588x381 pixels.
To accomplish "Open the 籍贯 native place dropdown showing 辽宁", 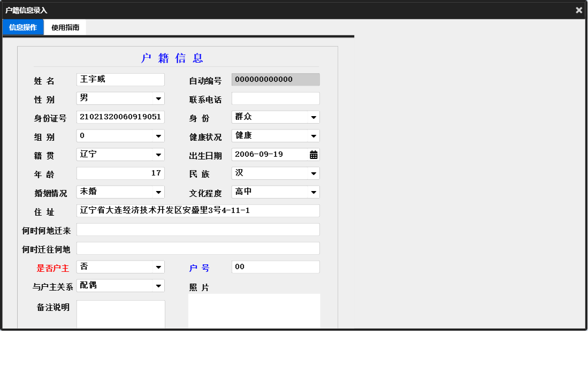I will pyautogui.click(x=158, y=154).
